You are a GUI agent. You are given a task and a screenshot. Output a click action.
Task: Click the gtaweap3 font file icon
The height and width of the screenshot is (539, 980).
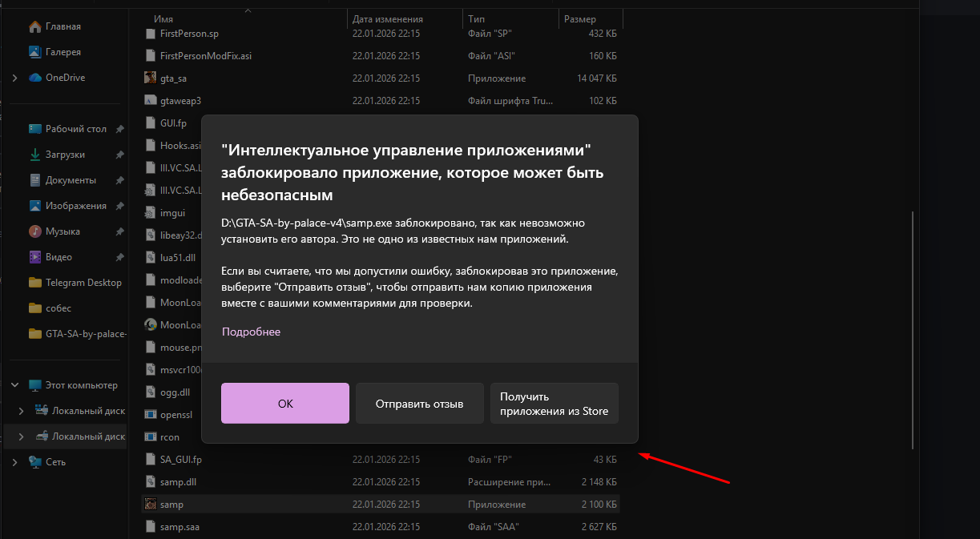point(150,101)
